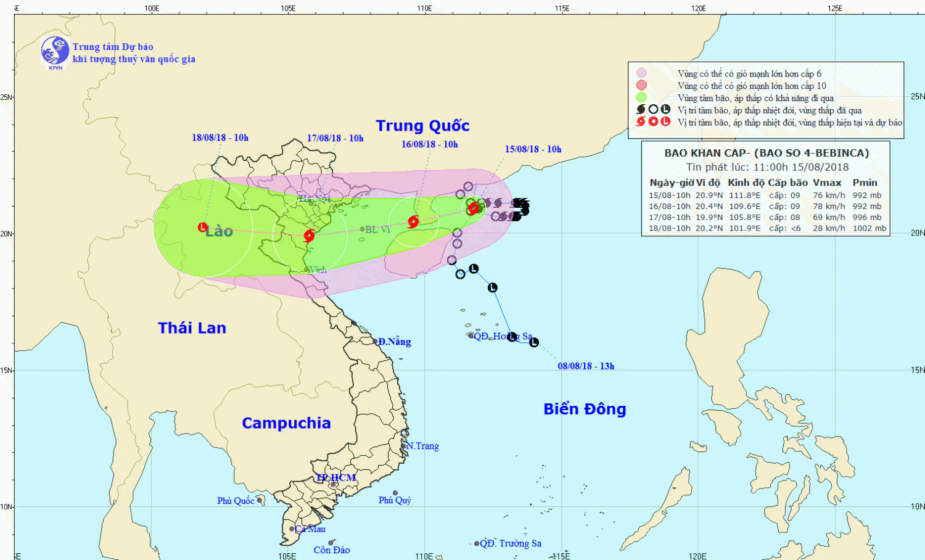Click the 'BL Vĩ' island label
Viewport: 925px width, 560px height.
point(377,229)
